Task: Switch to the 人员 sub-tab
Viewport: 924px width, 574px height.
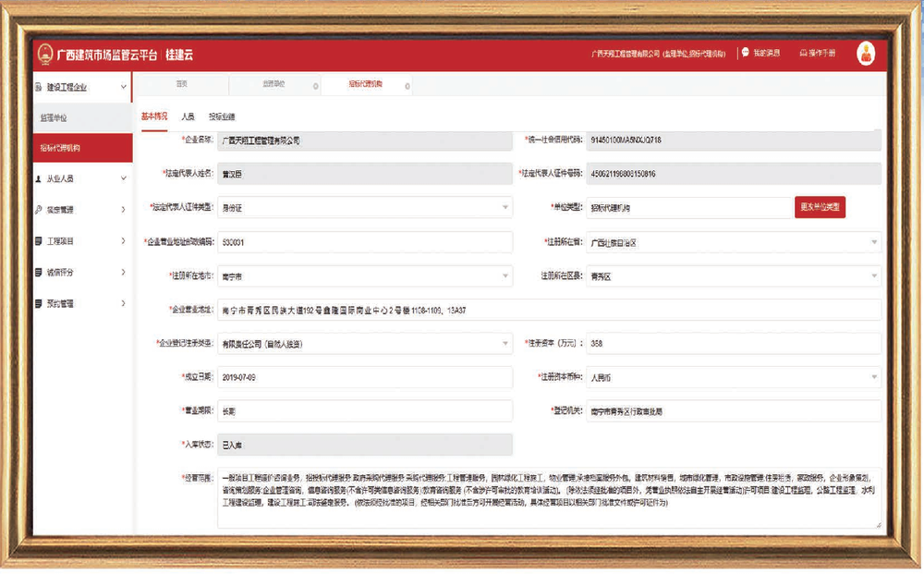Action: click(x=188, y=116)
